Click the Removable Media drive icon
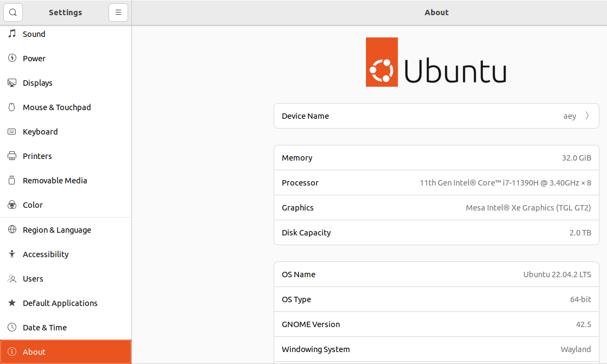 12,180
